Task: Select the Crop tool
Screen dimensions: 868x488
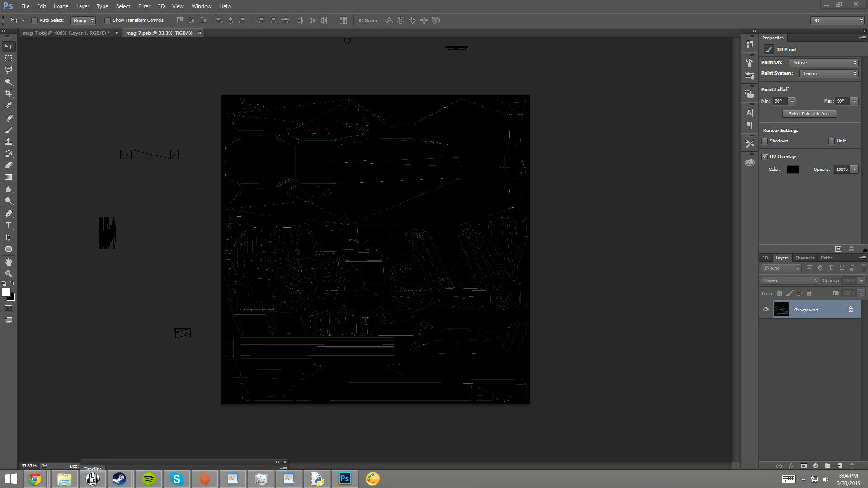Action: point(9,94)
